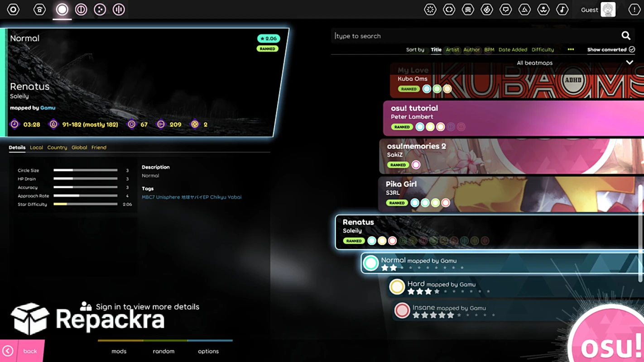The image size is (644, 362).
Task: Open mapper Gamu's profile link
Action: (48, 108)
